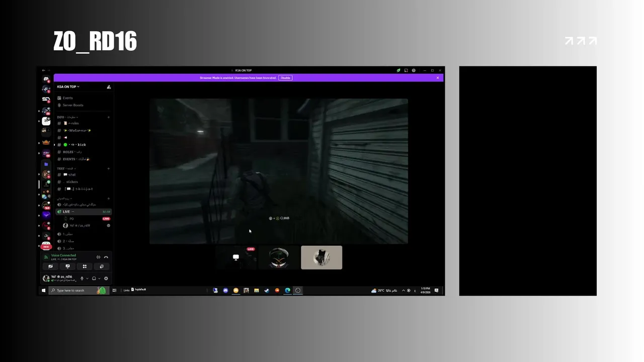Viewport: 644px width, 362px height.
Task: Go back using title bar arrow
Action: pyautogui.click(x=44, y=70)
